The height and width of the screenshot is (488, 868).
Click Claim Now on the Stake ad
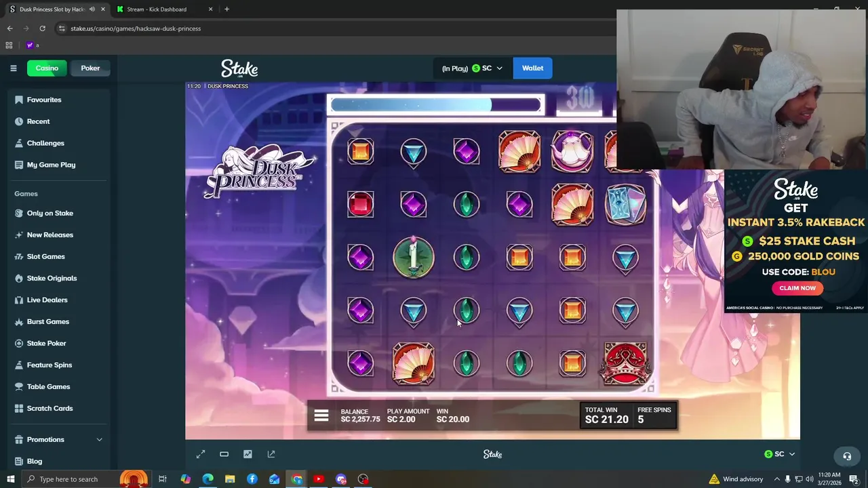click(x=797, y=288)
